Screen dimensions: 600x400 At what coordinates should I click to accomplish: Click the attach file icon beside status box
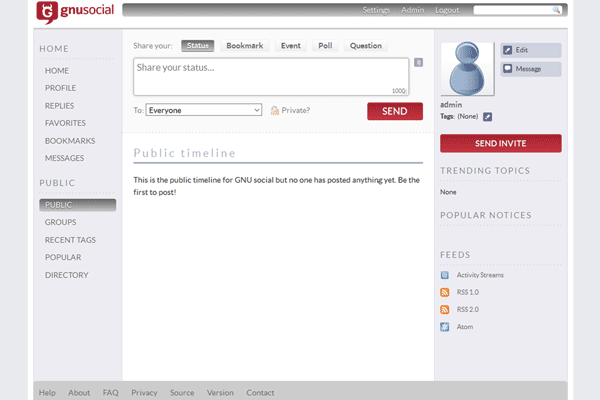pos(418,63)
